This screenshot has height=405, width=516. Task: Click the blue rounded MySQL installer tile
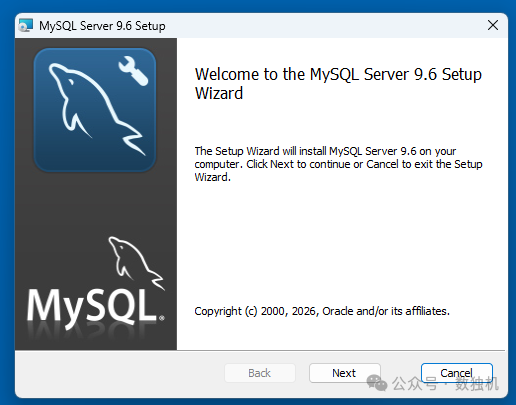click(95, 110)
